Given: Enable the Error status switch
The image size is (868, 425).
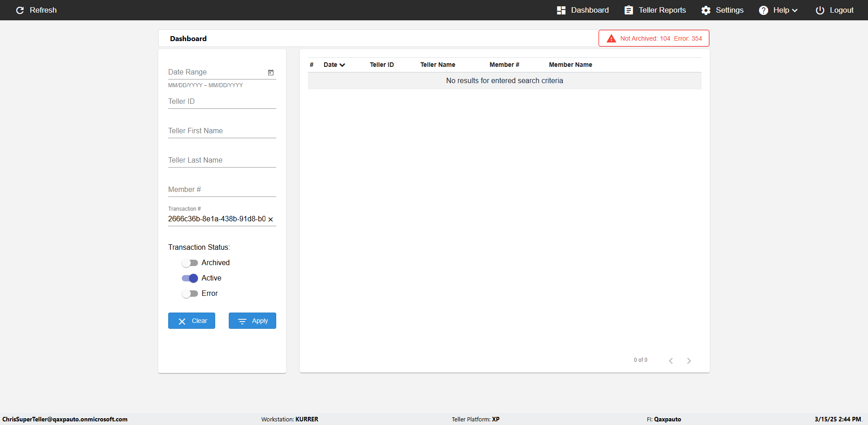Looking at the screenshot, I should click(189, 294).
